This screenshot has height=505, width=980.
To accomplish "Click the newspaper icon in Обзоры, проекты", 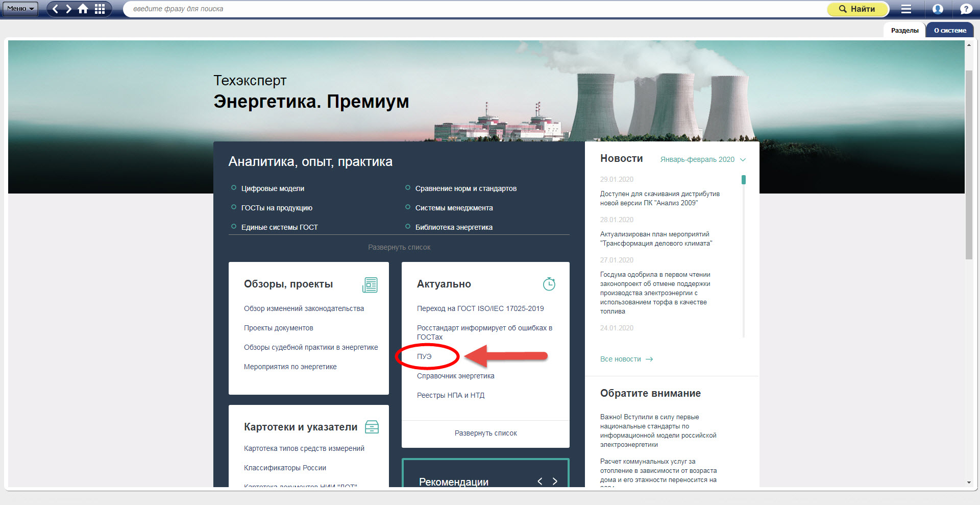I will 370,284.
